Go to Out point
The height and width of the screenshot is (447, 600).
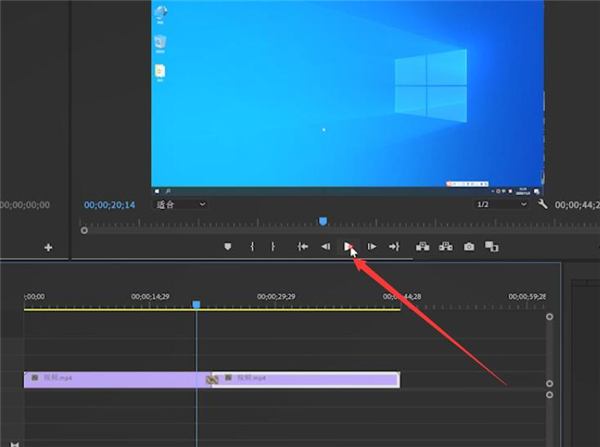pos(394,246)
